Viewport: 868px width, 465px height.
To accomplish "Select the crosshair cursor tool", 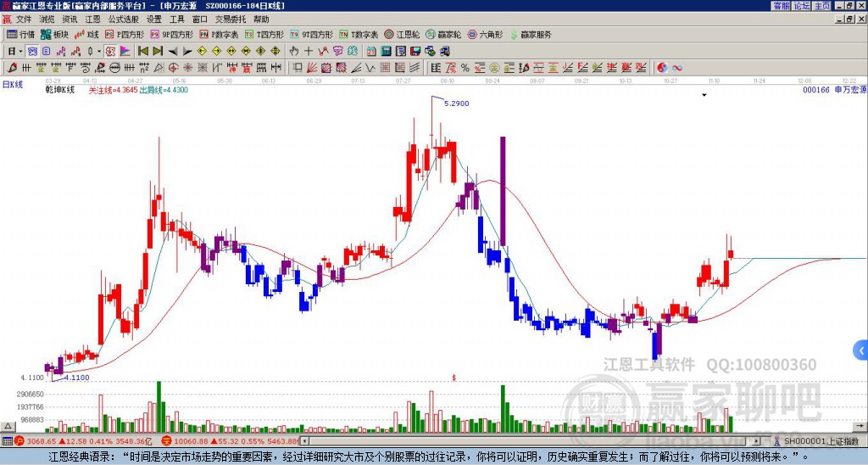I will coord(309,52).
